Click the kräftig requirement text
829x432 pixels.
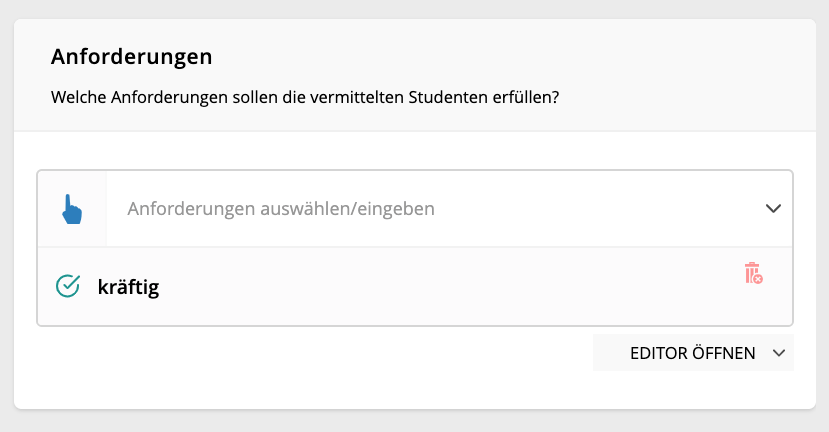point(128,287)
